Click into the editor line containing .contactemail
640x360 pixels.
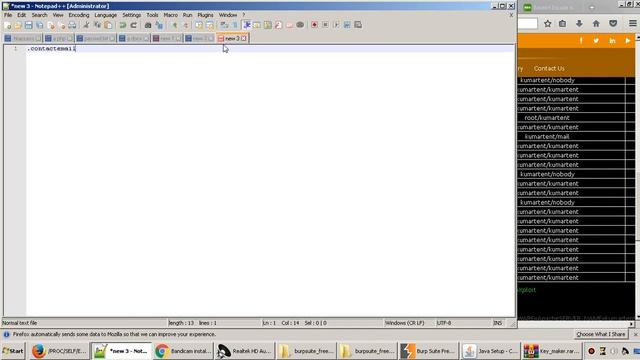(x=270, y=49)
